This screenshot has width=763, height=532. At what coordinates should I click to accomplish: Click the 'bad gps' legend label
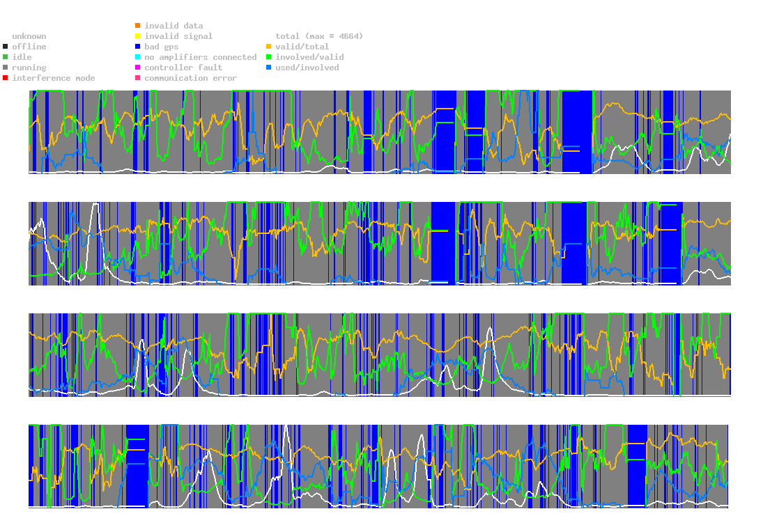[x=162, y=47]
